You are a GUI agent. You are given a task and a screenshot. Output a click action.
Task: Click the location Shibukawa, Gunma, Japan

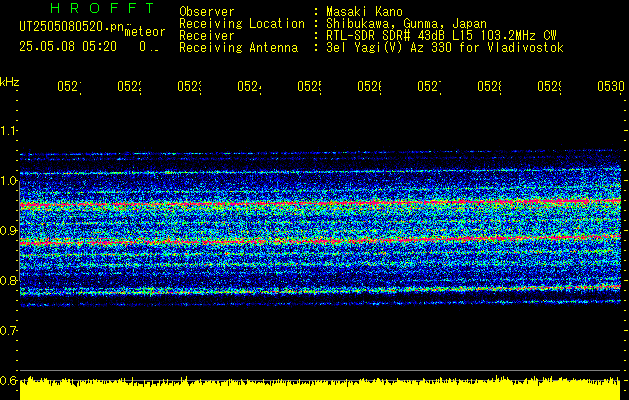tap(406, 24)
